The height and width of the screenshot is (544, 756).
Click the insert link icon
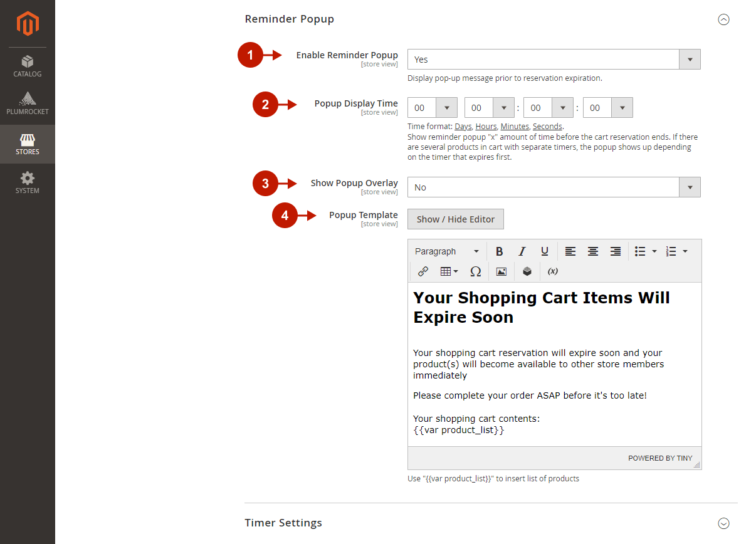pyautogui.click(x=423, y=271)
